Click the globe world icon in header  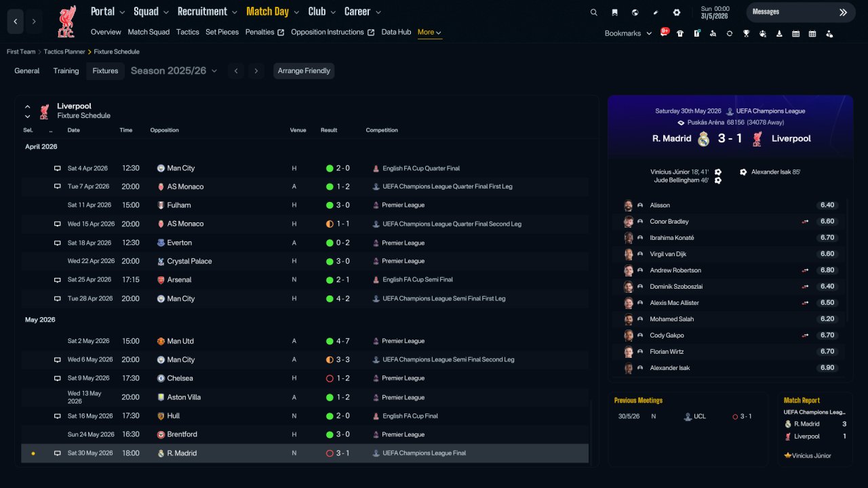coord(635,12)
